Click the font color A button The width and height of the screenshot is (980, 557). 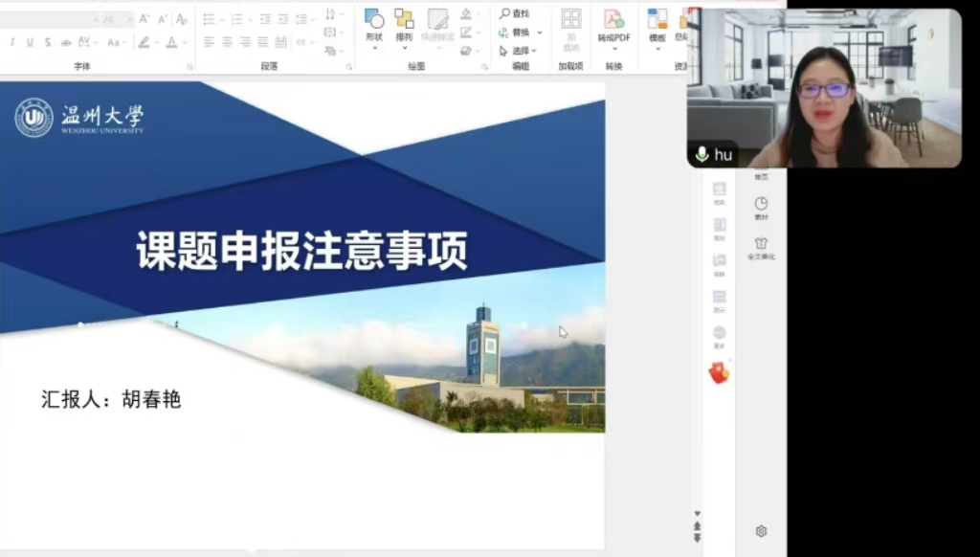[171, 42]
